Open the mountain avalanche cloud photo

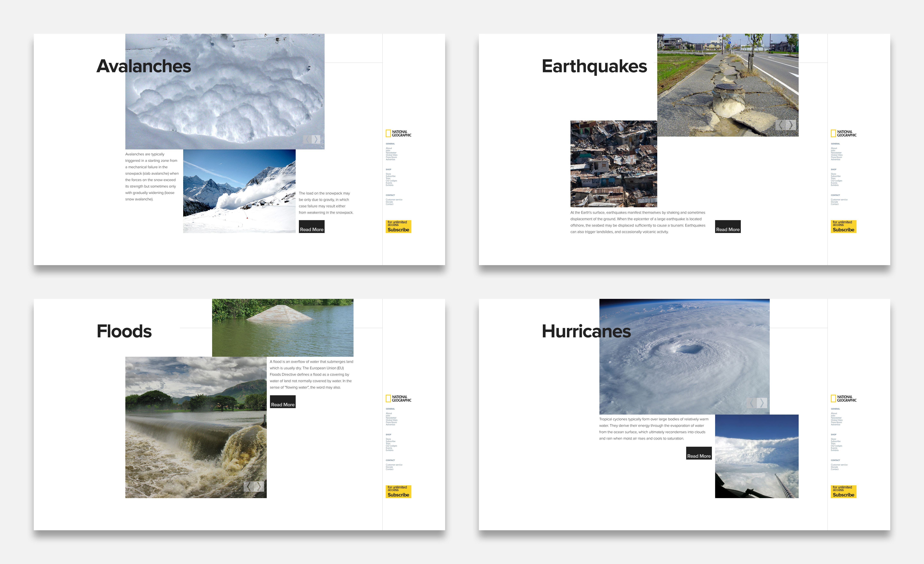(239, 191)
